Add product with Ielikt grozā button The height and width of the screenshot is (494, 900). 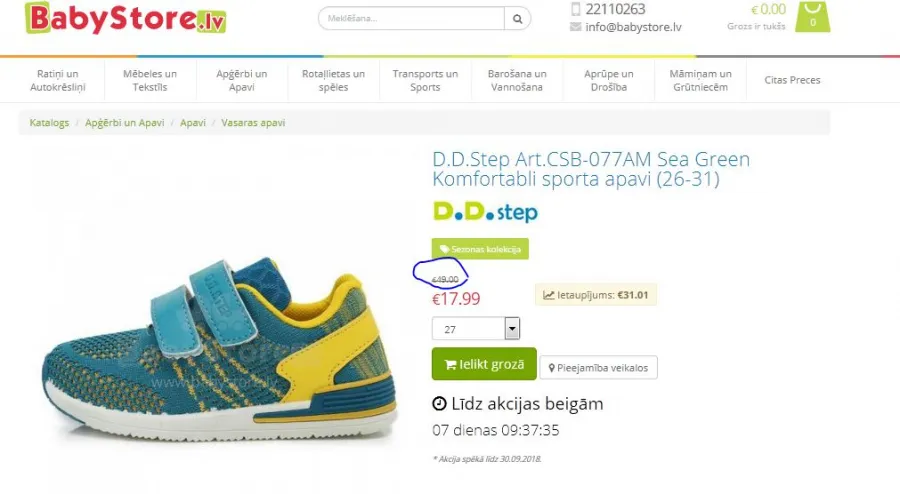click(x=484, y=364)
